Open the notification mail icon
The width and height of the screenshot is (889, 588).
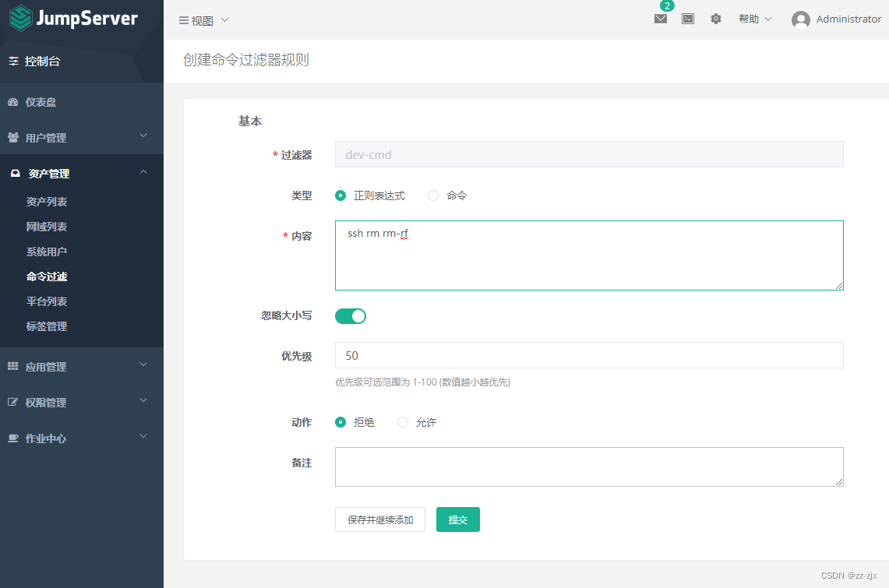pyautogui.click(x=660, y=19)
